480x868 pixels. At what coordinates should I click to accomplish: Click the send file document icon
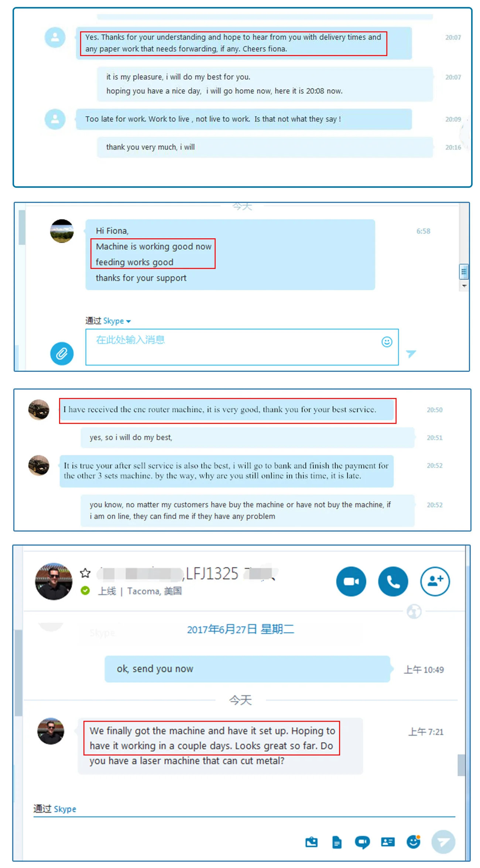pos(337,842)
